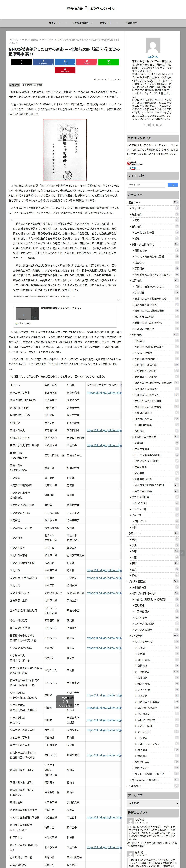Click the GHQ焚書 category tag under the date
The width and height of the screenshot is (186, 868).
click(14, 85)
